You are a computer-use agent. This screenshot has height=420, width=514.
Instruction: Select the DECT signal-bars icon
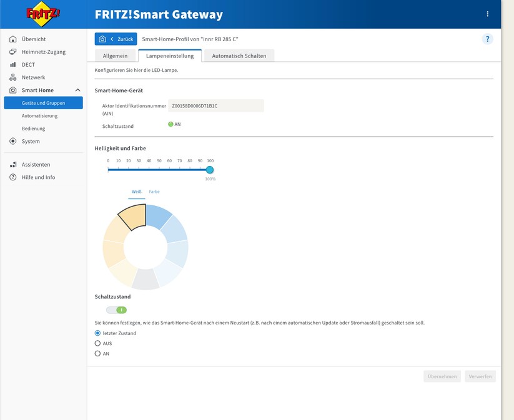tap(12, 64)
